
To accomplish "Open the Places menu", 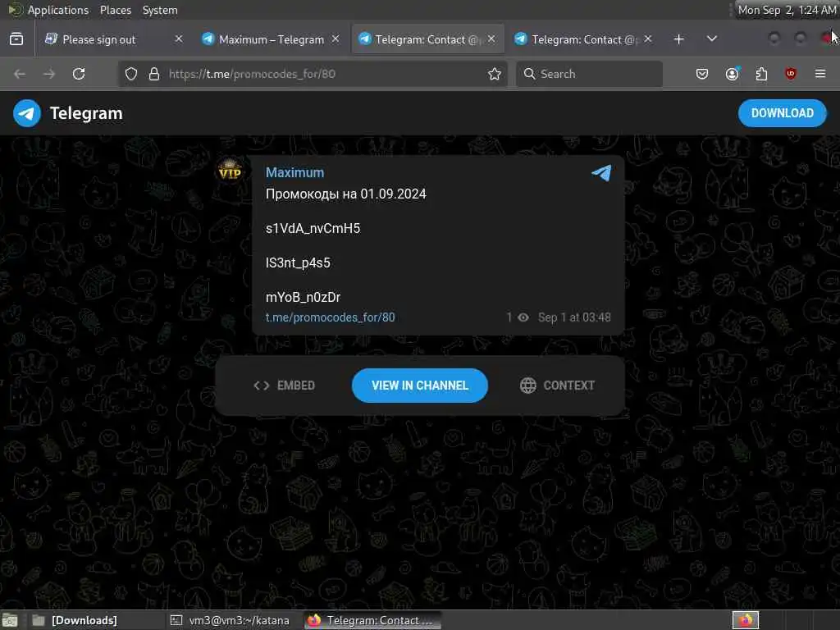I will click(x=116, y=10).
